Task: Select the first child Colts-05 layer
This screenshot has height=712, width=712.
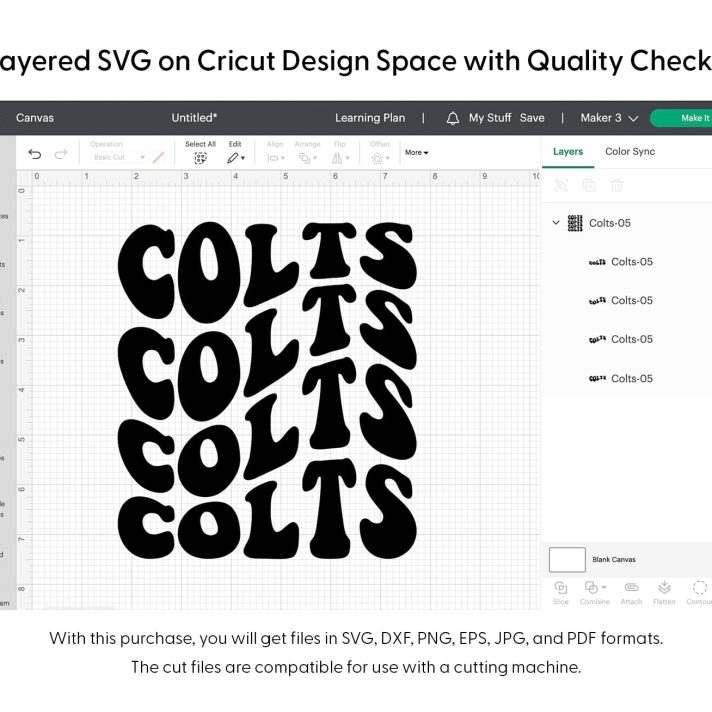Action: coord(627,262)
